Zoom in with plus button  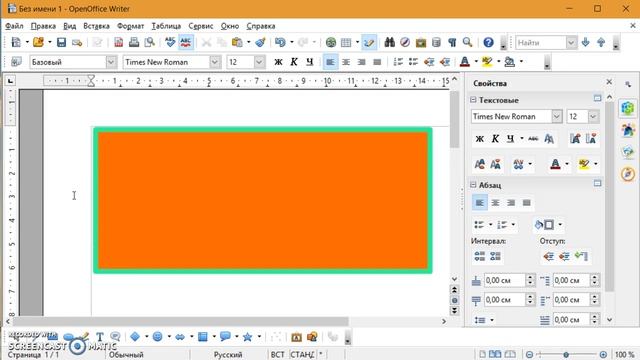603,355
